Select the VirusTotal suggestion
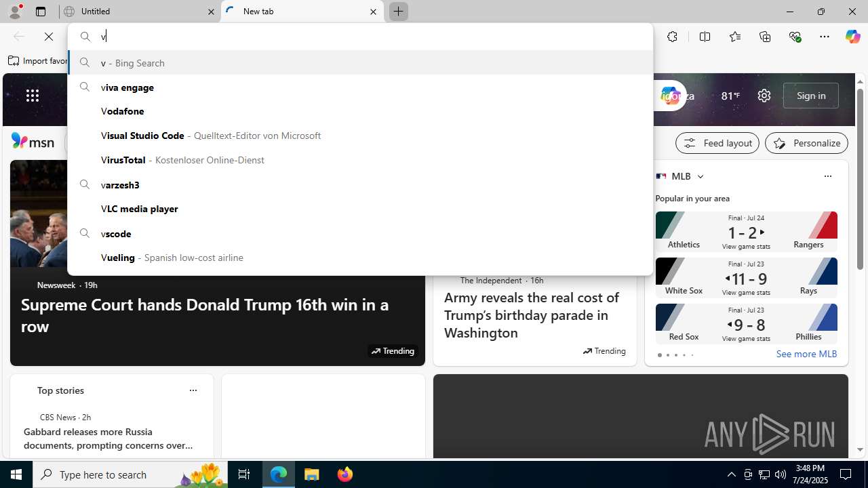This screenshot has height=488, width=868. 360,160
